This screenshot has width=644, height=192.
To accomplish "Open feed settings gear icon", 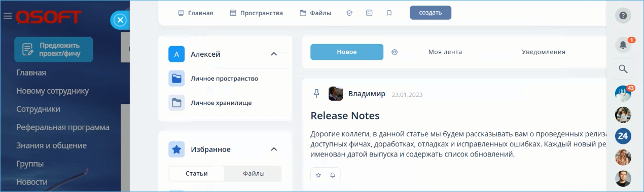I will (x=395, y=52).
